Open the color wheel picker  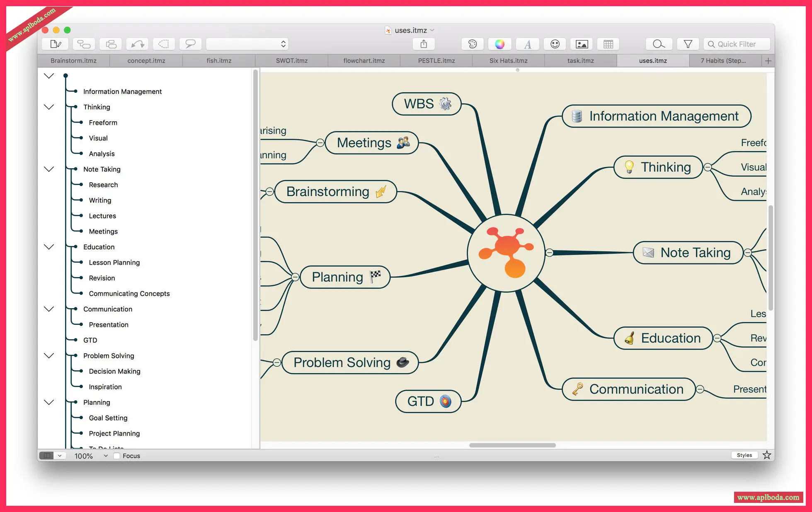(x=500, y=44)
